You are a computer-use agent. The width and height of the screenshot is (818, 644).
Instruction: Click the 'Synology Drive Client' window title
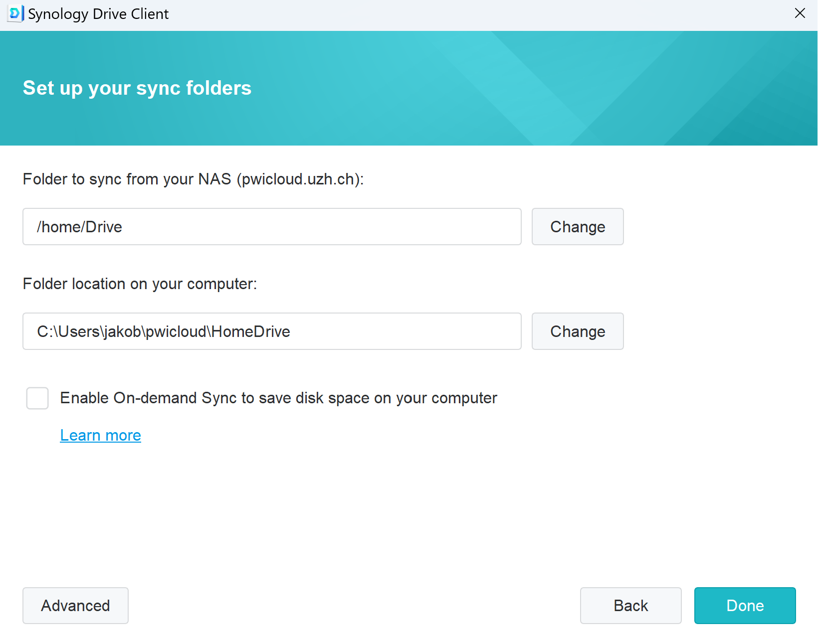[x=98, y=14]
